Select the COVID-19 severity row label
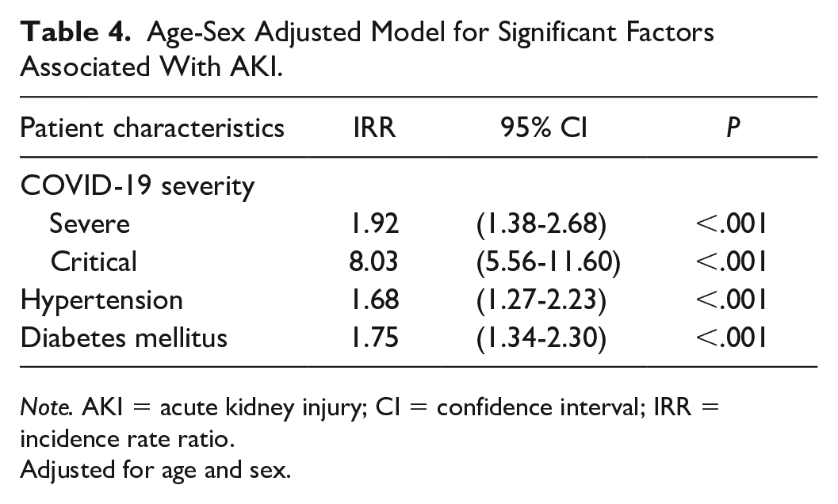Viewport: 838px width, 504px height. 137,186
